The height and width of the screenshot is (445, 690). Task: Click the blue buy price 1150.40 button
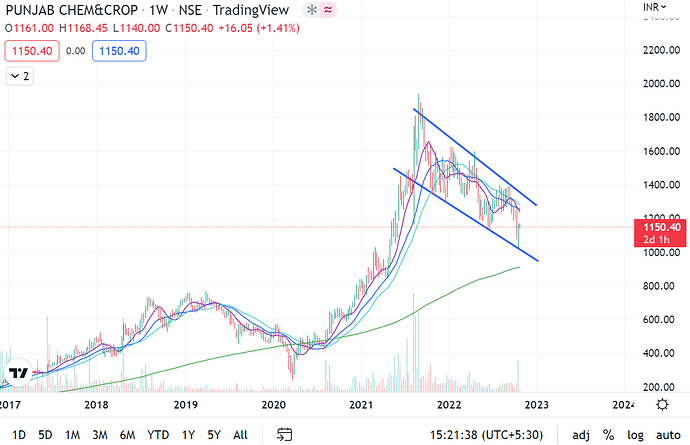click(x=119, y=51)
